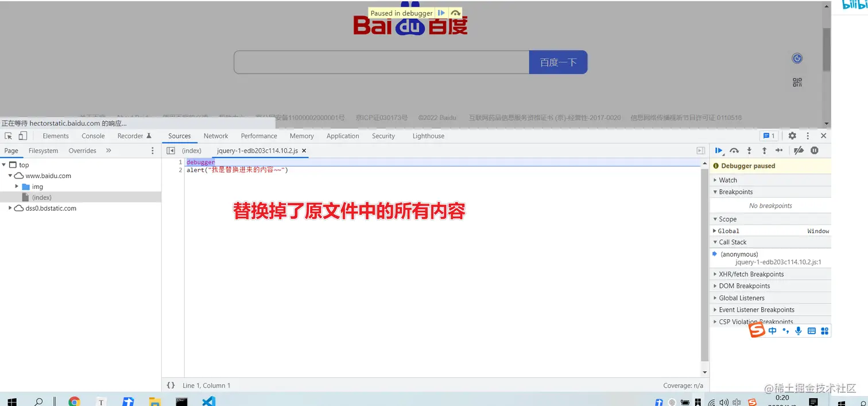Select the Filesystem navigator tab
This screenshot has width=868, height=406.
[43, 150]
